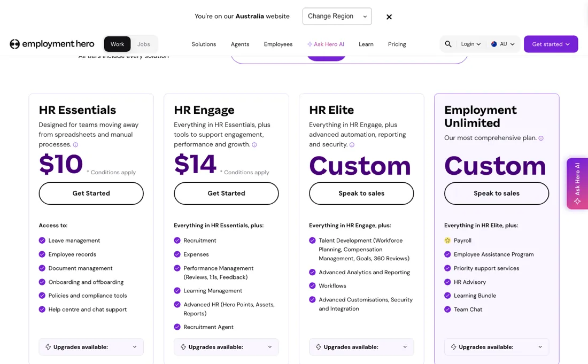588x364 pixels.
Task: Open the Learn menu
Action: tap(366, 44)
